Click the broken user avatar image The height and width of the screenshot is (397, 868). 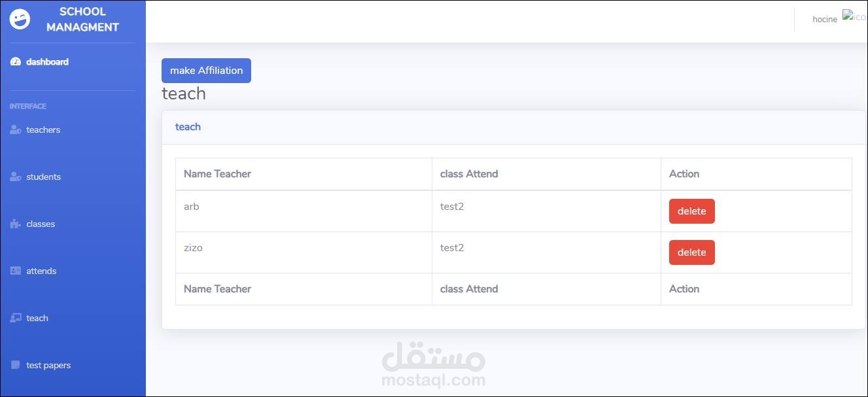pos(854,16)
